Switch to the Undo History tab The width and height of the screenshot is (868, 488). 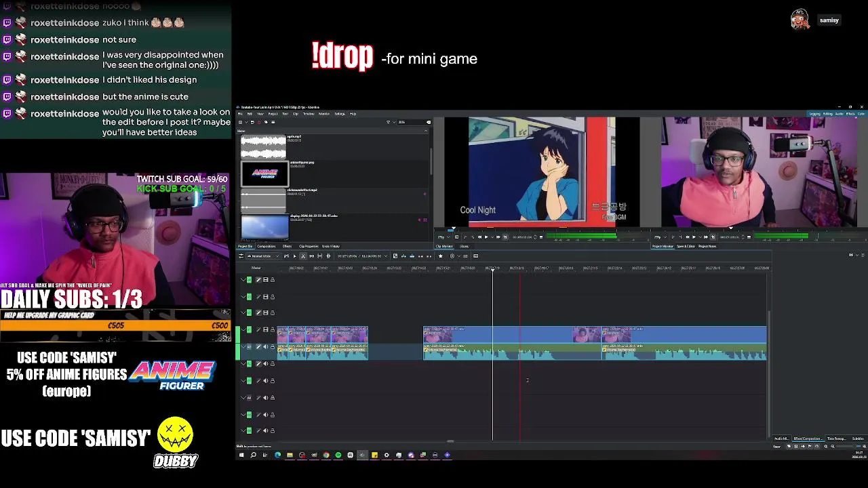pyautogui.click(x=330, y=246)
